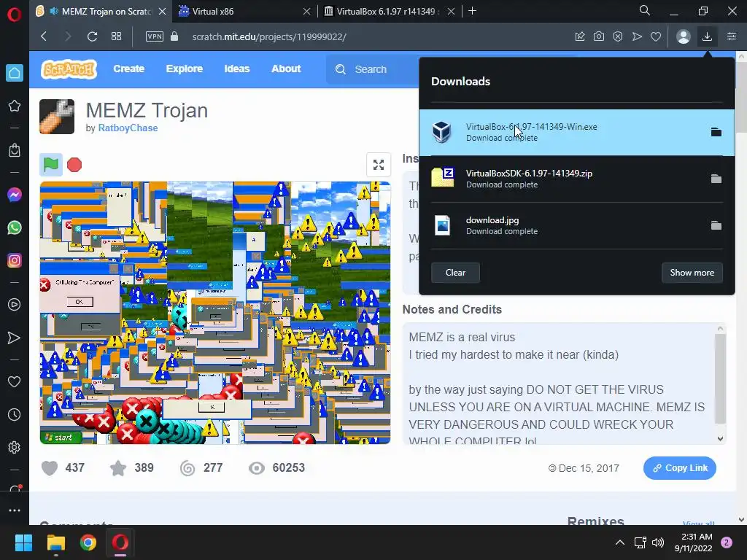Open the Opera menu logo

[x=15, y=15]
